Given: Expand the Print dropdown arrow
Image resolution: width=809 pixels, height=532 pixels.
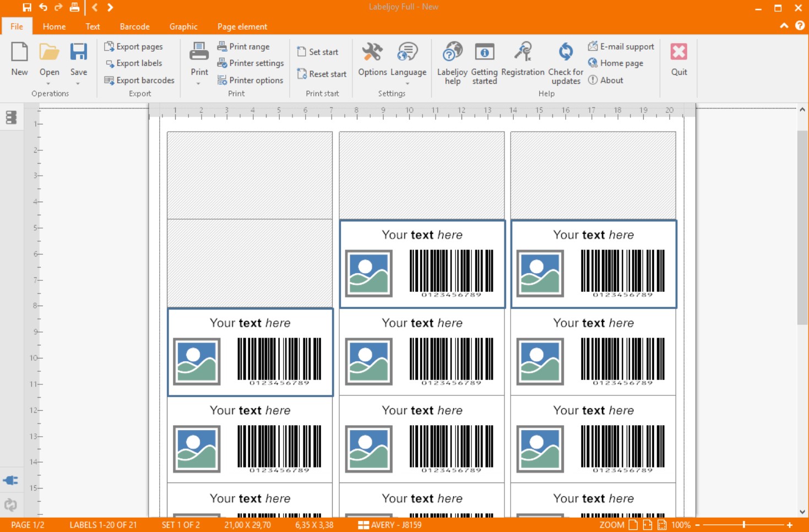Looking at the screenshot, I should point(198,84).
